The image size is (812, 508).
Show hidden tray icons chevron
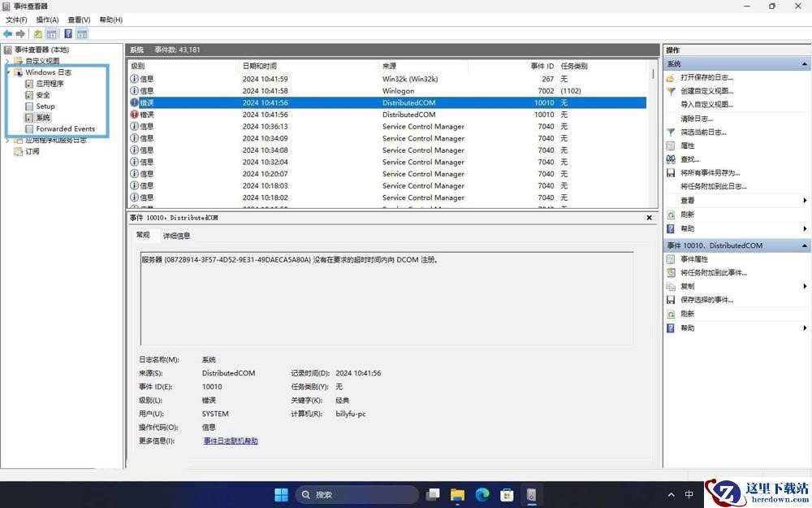pyautogui.click(x=672, y=494)
